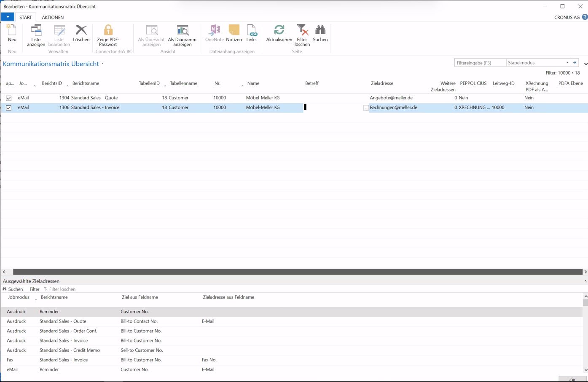Sort by the TabellenID column header
The image size is (588, 382).
pyautogui.click(x=149, y=83)
